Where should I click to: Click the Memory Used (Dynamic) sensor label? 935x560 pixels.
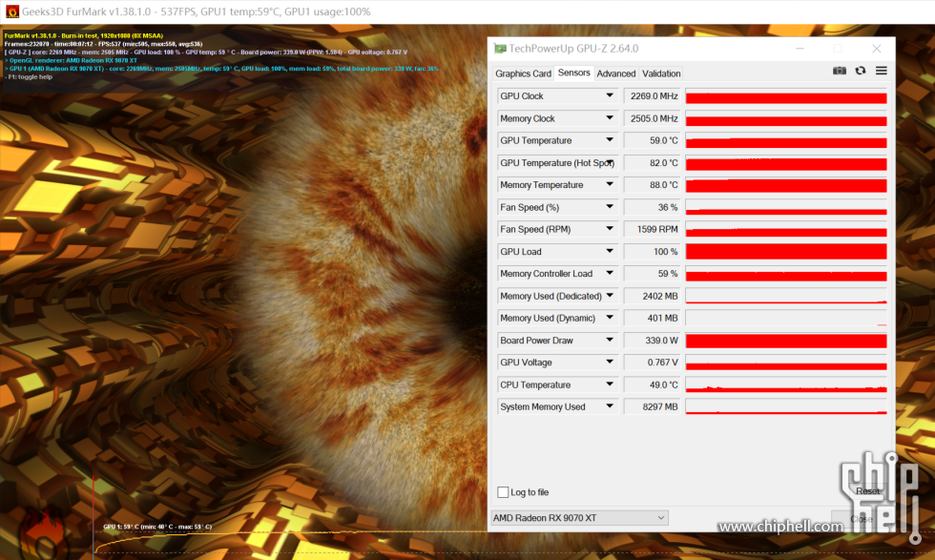548,319
